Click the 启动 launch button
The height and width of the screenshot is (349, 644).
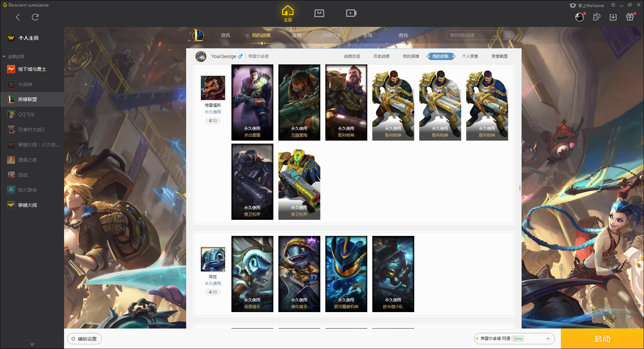tap(602, 339)
